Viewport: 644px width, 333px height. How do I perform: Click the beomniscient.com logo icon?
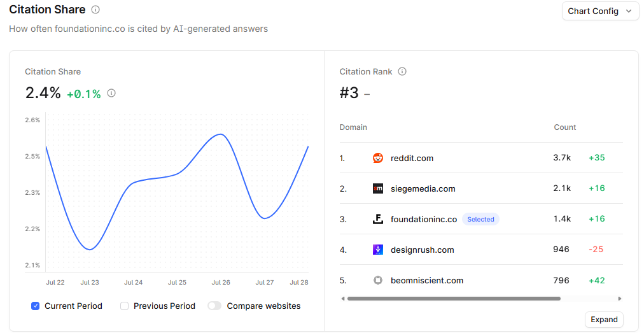378,280
